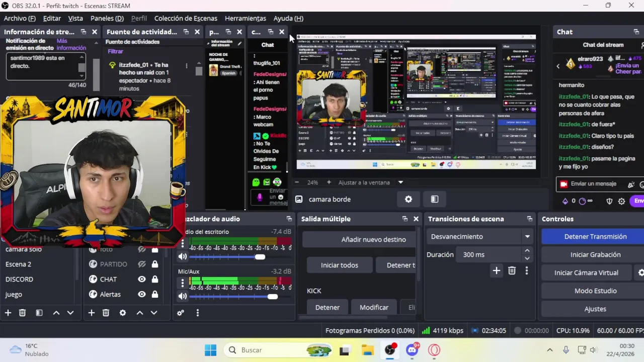Add a new source with plus icon
Image resolution: width=644 pixels, height=362 pixels.
pyautogui.click(x=92, y=313)
